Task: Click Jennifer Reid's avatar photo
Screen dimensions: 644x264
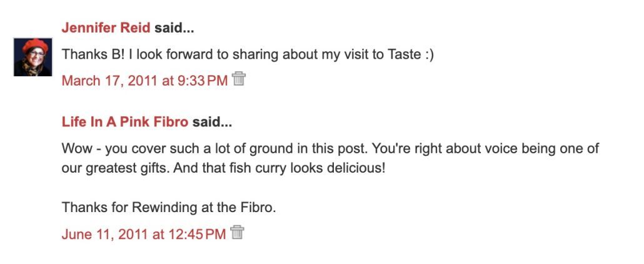Action: pos(33,57)
